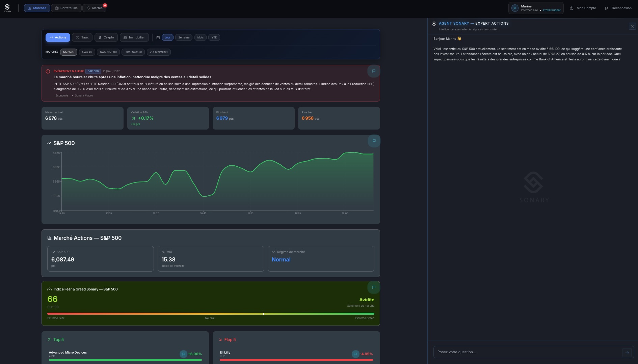Screen dimensions: 638x364
Task: Open Marine's user profile card
Action: coord(536,8)
